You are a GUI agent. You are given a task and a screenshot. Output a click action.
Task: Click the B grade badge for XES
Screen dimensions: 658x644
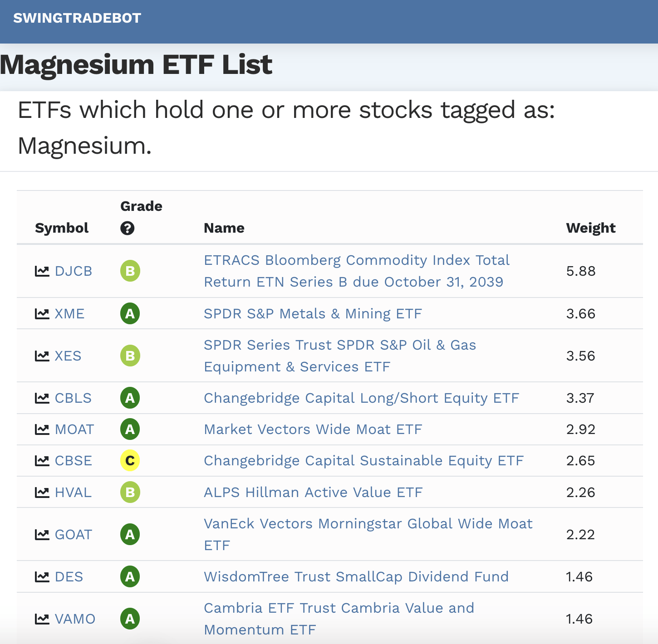tap(130, 356)
